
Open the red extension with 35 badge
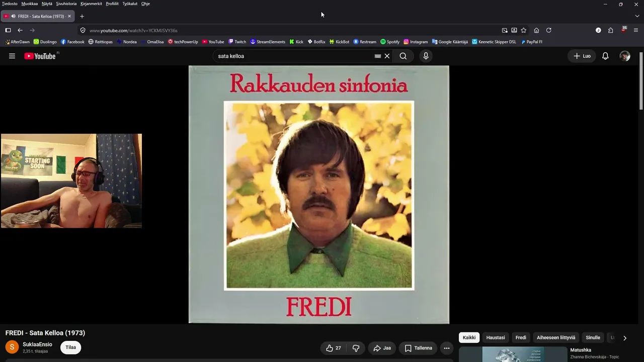coord(624,30)
